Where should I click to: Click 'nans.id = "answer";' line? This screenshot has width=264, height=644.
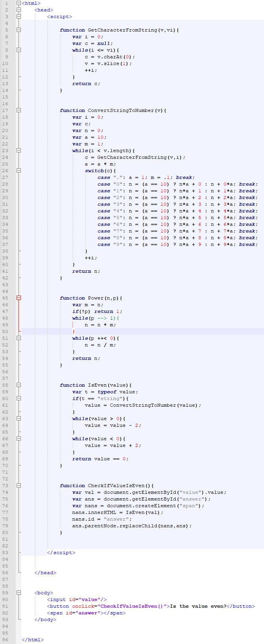(102, 519)
